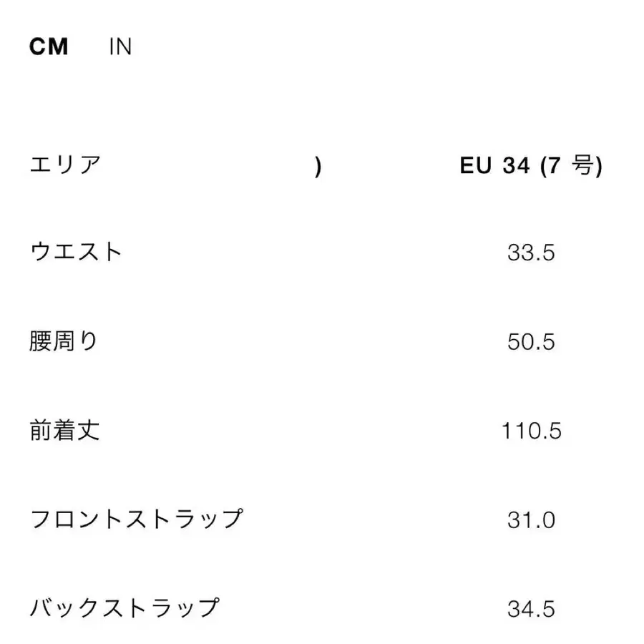
Task: Click the bold CM header
Action: (x=47, y=46)
